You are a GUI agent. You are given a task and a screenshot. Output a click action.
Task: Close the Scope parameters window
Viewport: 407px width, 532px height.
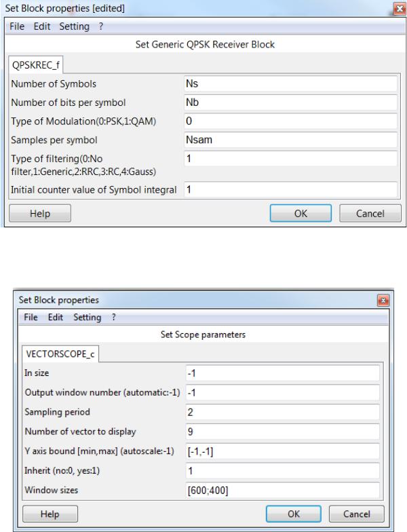[x=383, y=300]
